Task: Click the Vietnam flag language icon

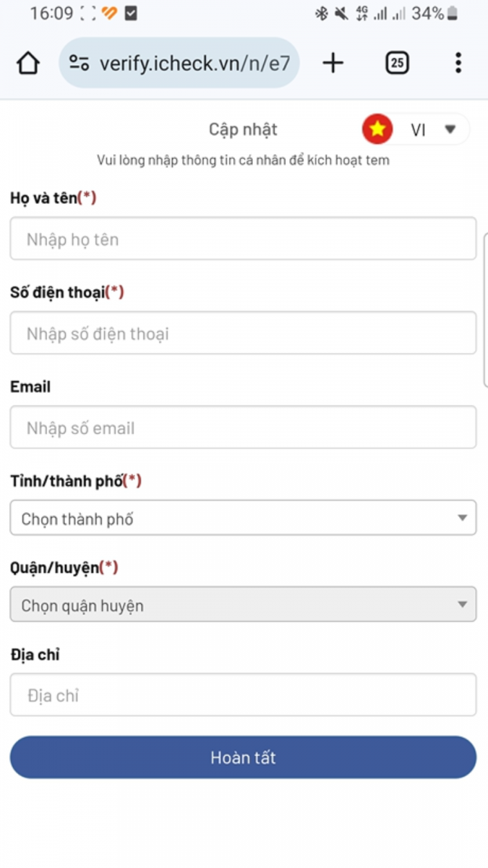Action: (376, 129)
